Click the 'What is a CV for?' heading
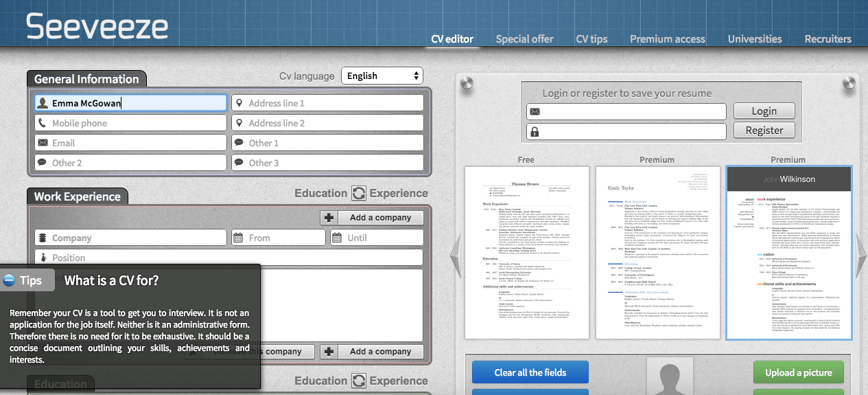This screenshot has height=395, width=868. 112,280
